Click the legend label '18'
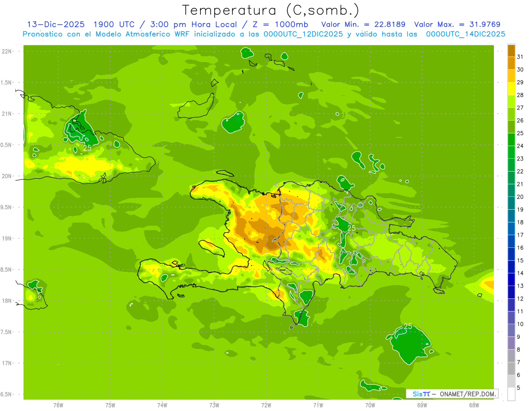Screen dimensions: 532x411 520,223
